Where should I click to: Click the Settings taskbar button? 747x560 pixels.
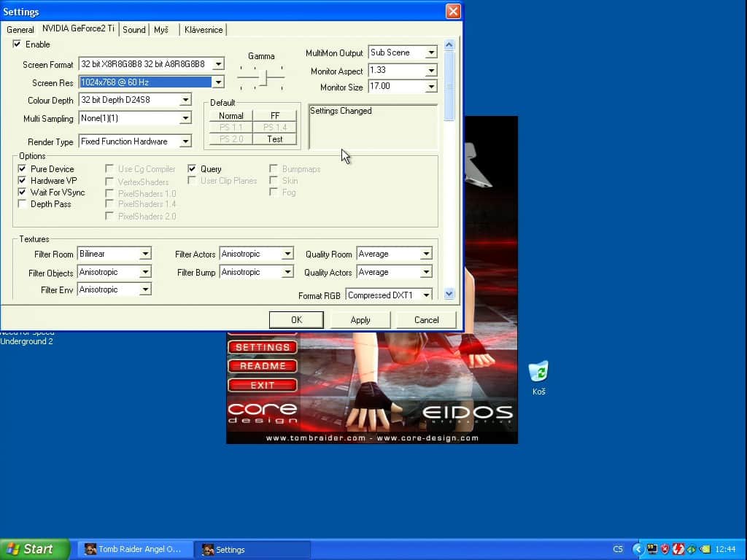[252, 550]
